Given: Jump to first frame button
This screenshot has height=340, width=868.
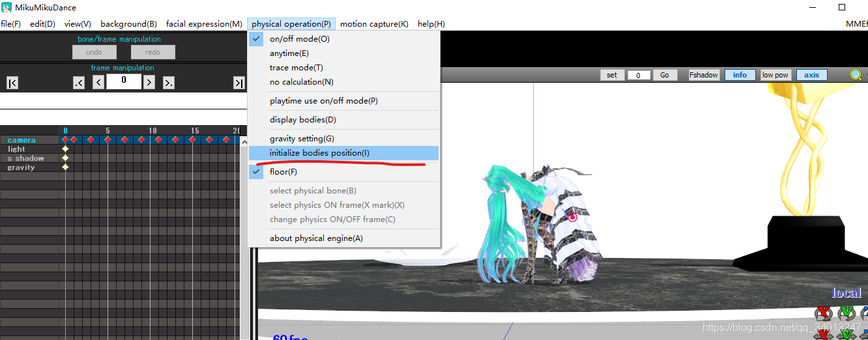Looking at the screenshot, I should click(x=12, y=83).
